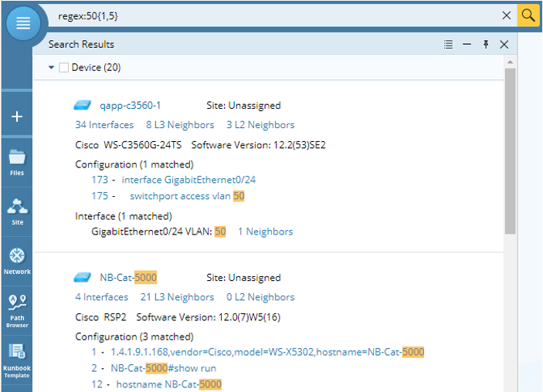Open 0 L2 Neighbors link
This screenshot has height=392, width=543.
260,297
